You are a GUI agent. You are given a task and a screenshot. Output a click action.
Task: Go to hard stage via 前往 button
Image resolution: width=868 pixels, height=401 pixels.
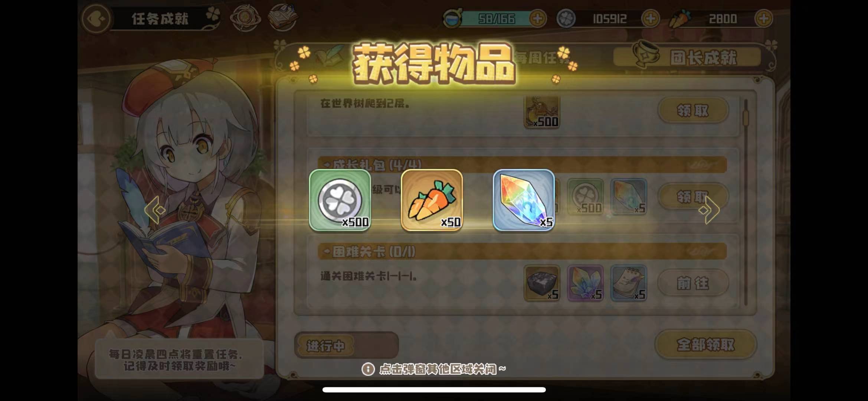click(x=693, y=283)
